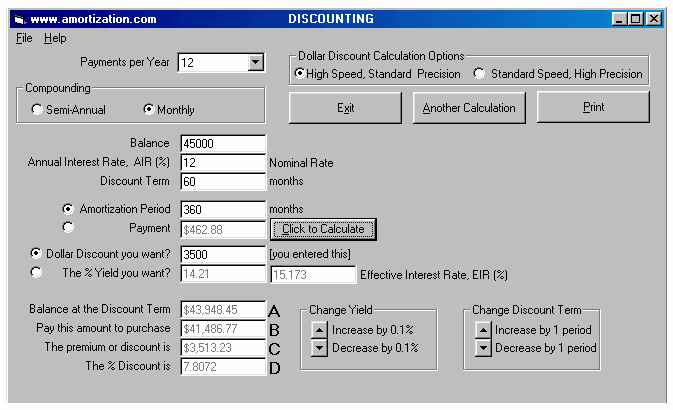The width and height of the screenshot is (673, 410).
Task: Open the File menu
Action: click(x=24, y=38)
